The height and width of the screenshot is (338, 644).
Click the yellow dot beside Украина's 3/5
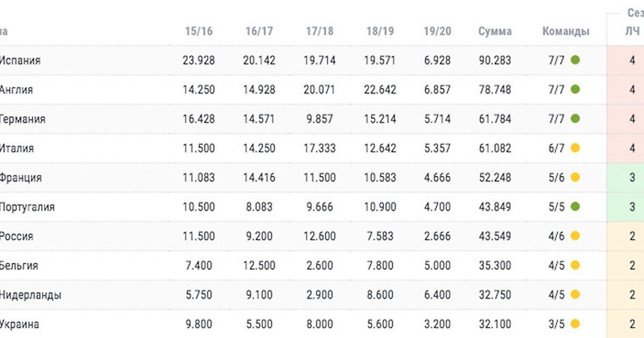[575, 324]
